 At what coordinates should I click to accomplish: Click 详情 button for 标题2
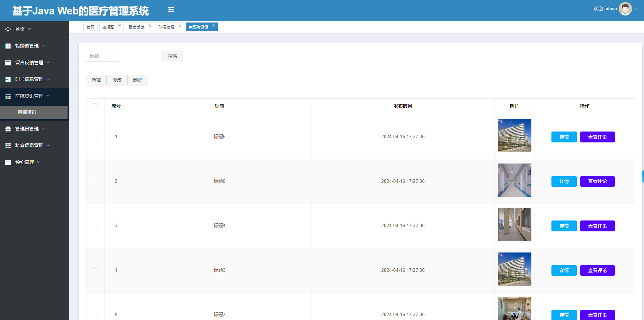tap(564, 315)
